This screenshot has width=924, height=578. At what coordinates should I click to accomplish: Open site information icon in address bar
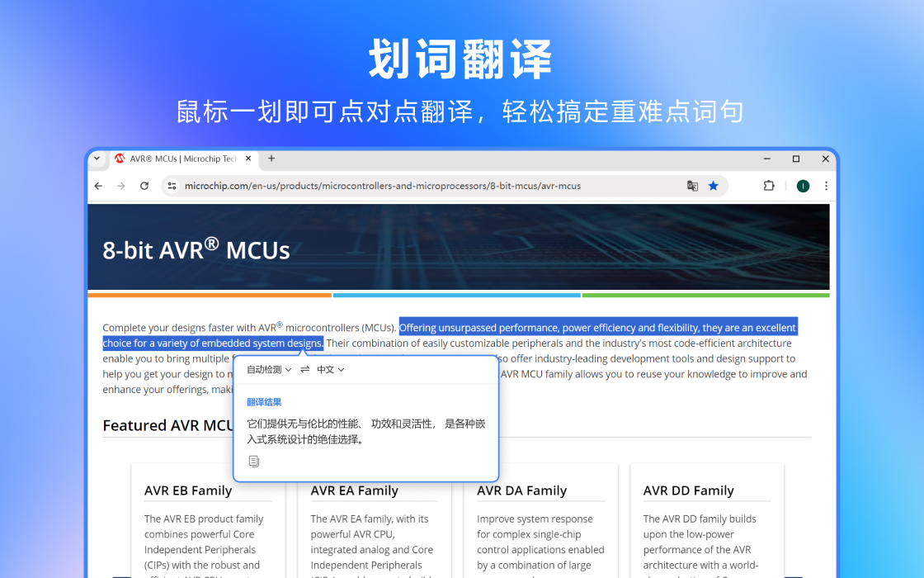point(172,186)
